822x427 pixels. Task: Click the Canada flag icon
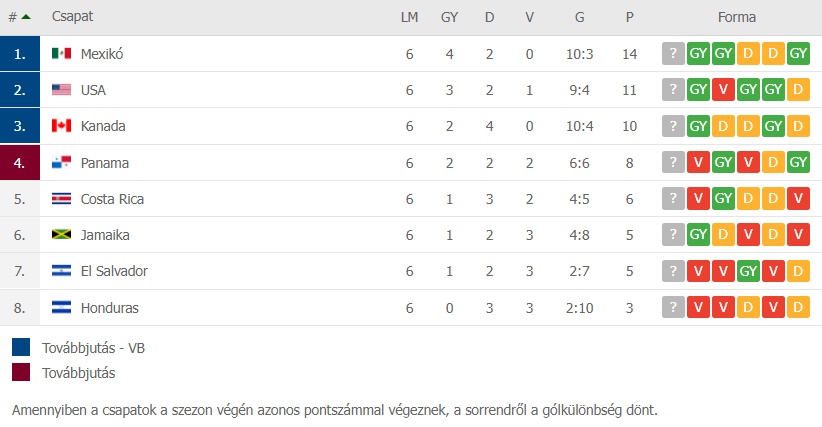(61, 126)
